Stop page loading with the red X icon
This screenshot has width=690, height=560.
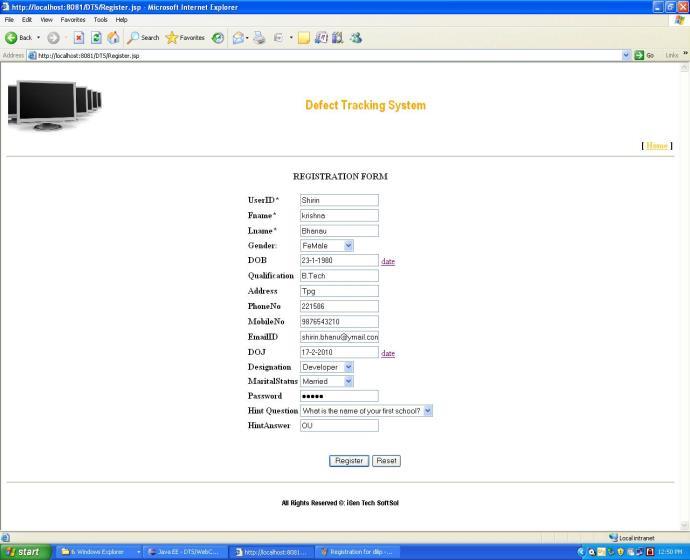pyautogui.click(x=79, y=38)
